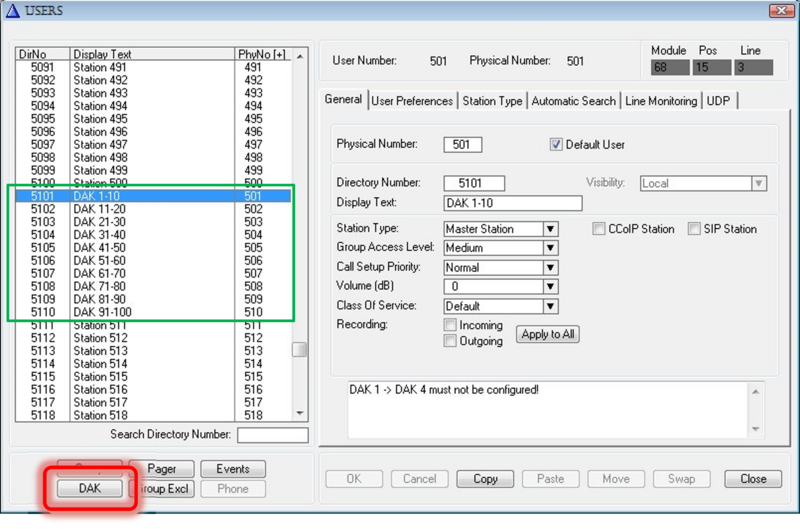Open the Volume (dB) dropdown
Viewport: 800px width, 529px height.
point(551,287)
